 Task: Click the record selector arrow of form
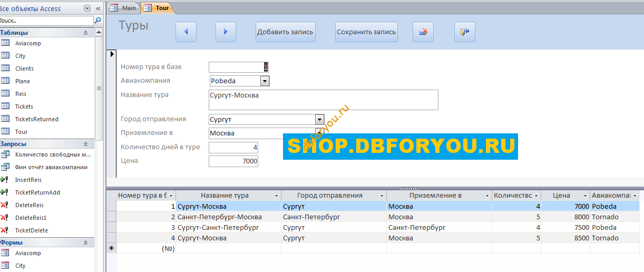tap(111, 54)
